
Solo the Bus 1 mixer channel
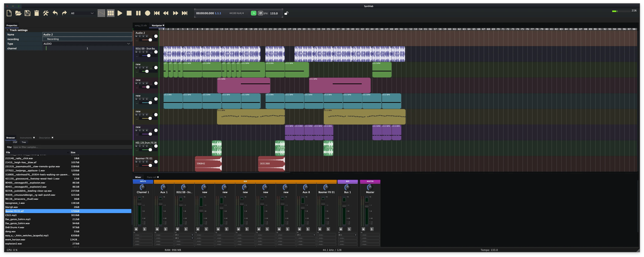349,229
